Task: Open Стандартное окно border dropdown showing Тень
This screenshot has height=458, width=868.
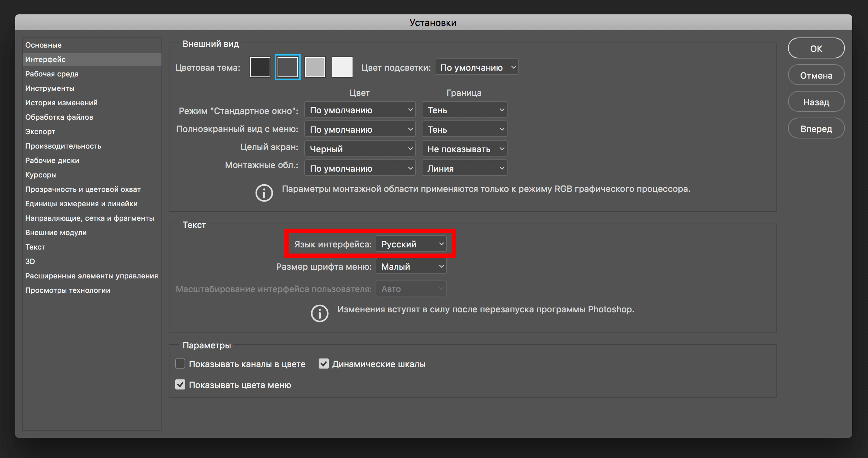Action: 464,110
